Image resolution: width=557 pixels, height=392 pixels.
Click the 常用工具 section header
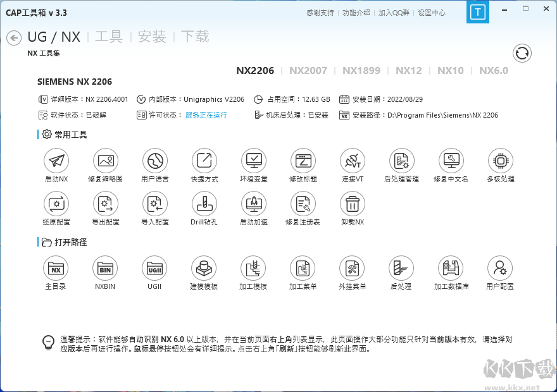click(x=70, y=135)
